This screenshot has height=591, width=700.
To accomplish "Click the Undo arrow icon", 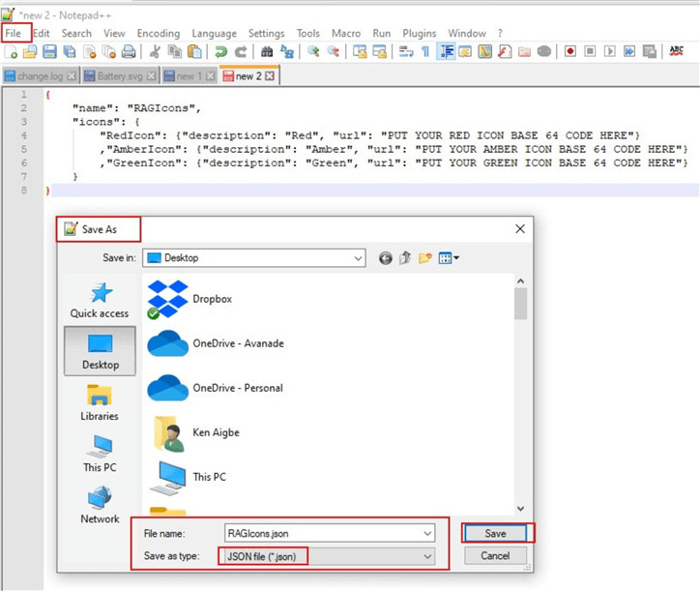I will (x=221, y=52).
